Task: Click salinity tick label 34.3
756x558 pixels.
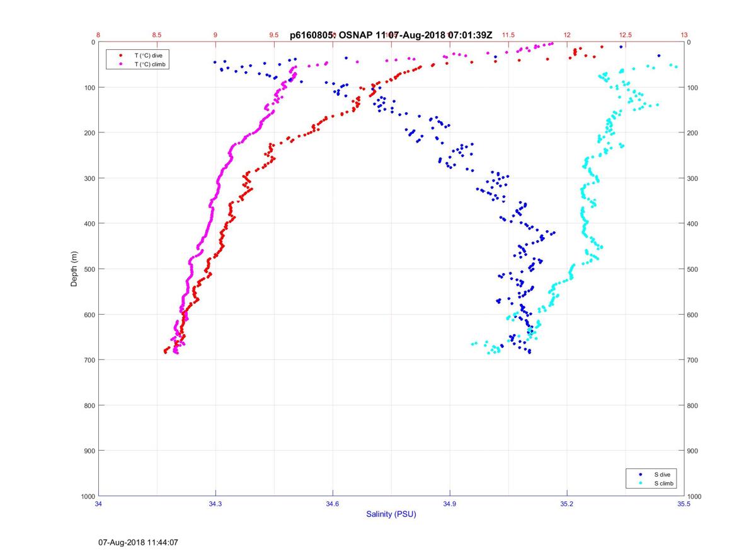Action: tap(215, 504)
